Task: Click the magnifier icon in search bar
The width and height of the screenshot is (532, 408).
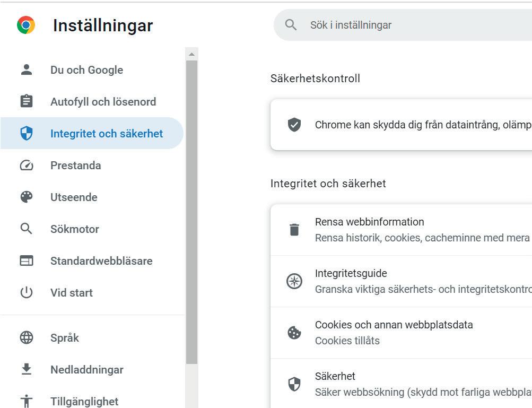Action: [291, 25]
